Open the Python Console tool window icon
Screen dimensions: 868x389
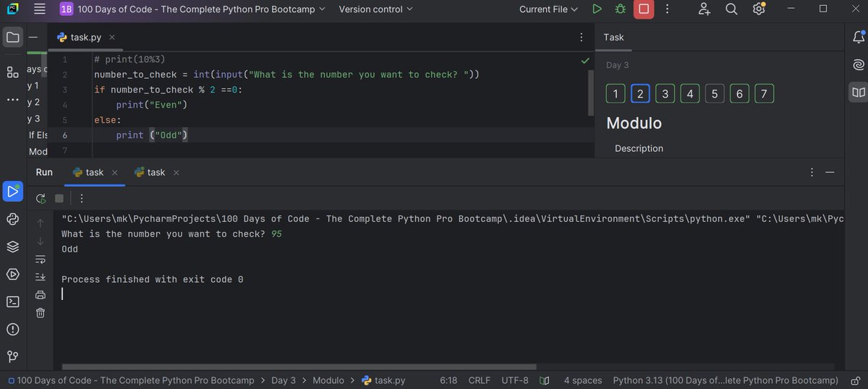(12, 219)
